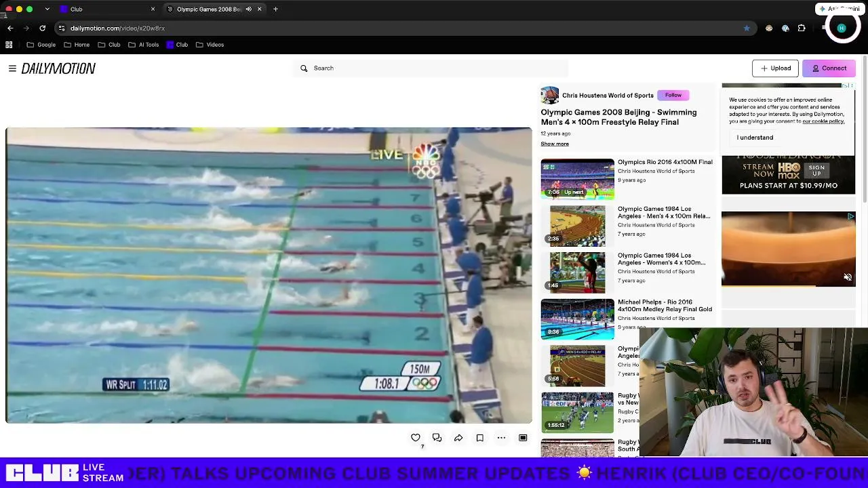Go back to the previous page

coord(10,28)
